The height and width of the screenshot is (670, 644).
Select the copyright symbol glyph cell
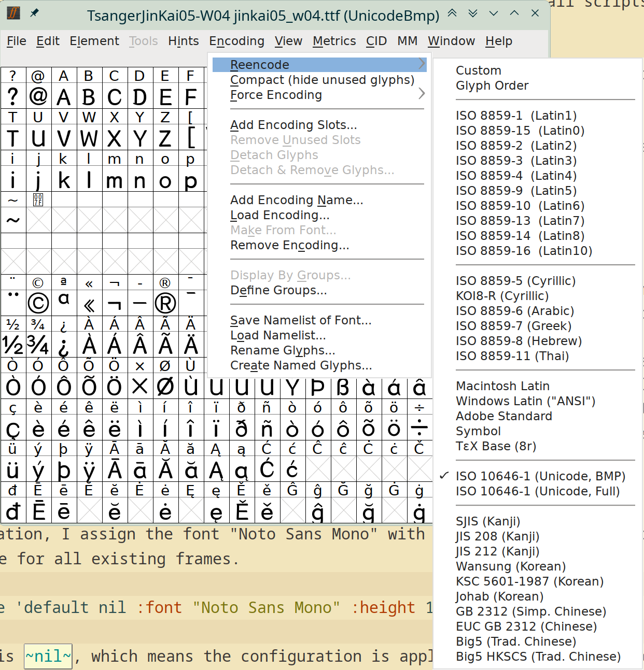(38, 303)
